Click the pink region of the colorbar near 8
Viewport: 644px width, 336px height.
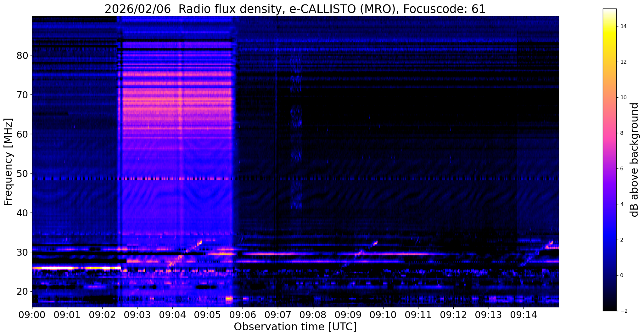point(609,133)
